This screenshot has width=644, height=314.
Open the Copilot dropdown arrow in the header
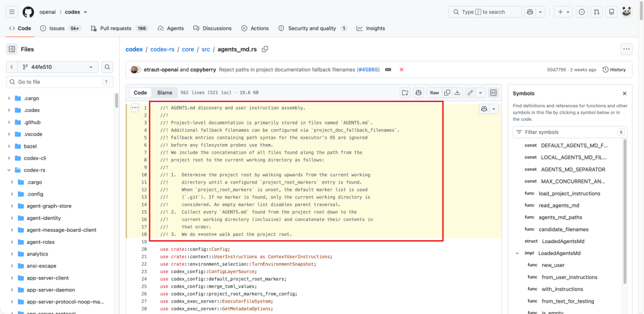(x=541, y=12)
